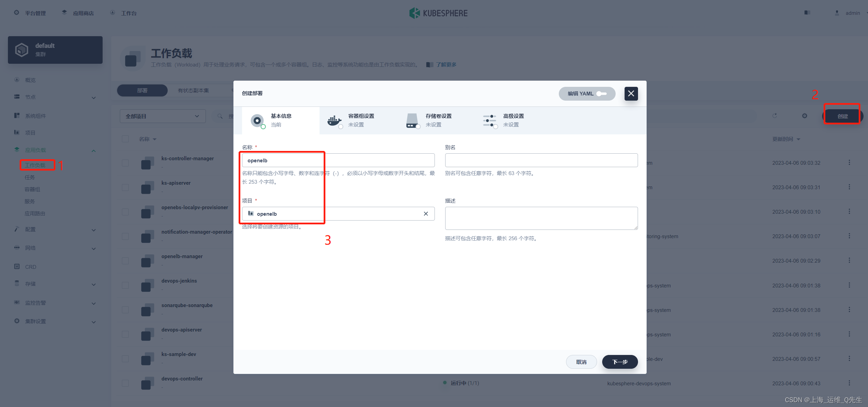The height and width of the screenshot is (407, 868).
Task: Open the 工作台 menu
Action: 123,13
